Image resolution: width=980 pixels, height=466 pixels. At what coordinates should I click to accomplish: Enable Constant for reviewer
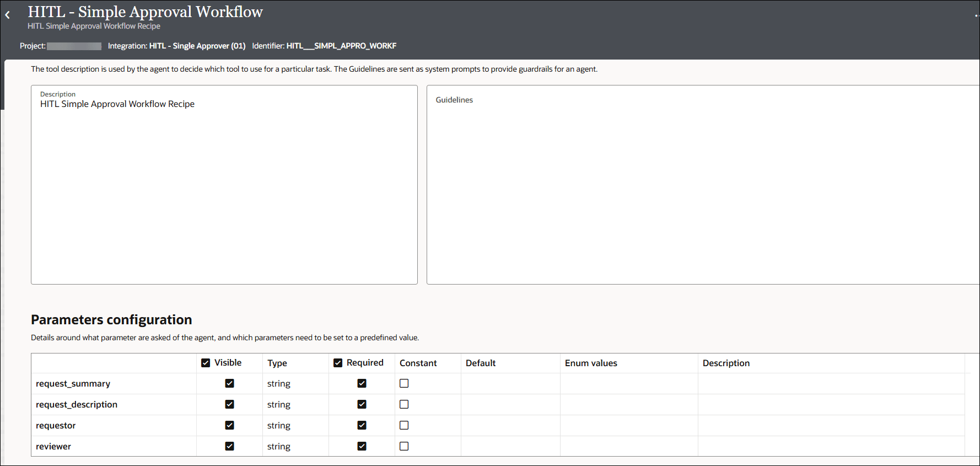404,446
